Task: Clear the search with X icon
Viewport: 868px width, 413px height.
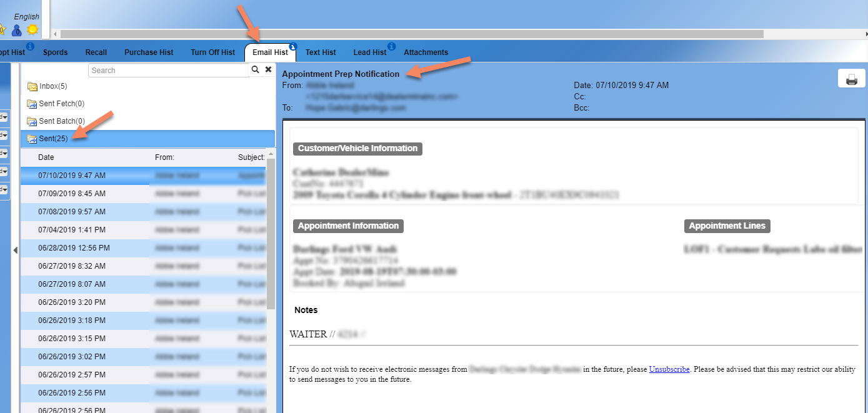Action: tap(268, 70)
